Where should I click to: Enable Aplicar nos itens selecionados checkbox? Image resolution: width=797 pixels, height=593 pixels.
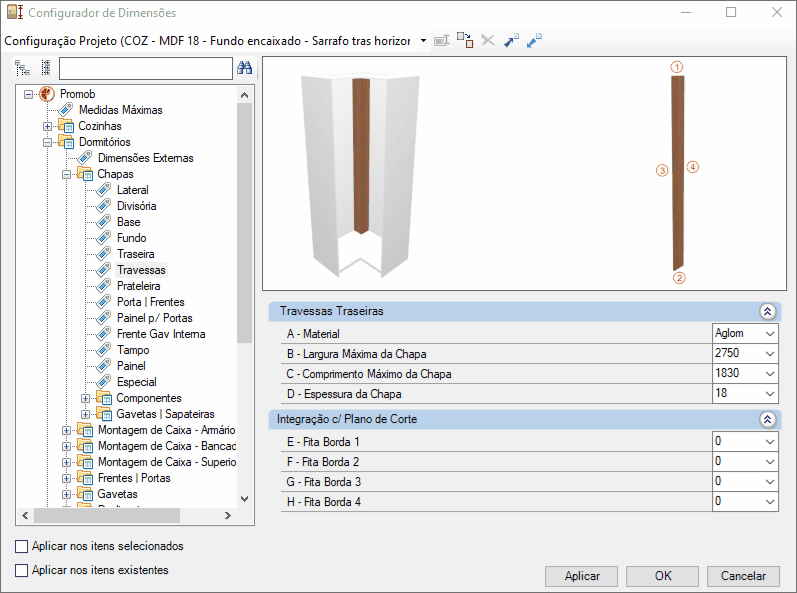tap(21, 546)
